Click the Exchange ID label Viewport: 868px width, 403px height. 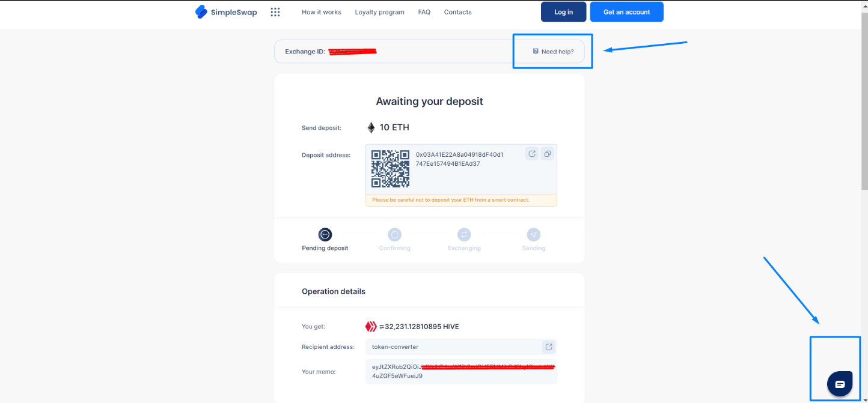tap(305, 52)
